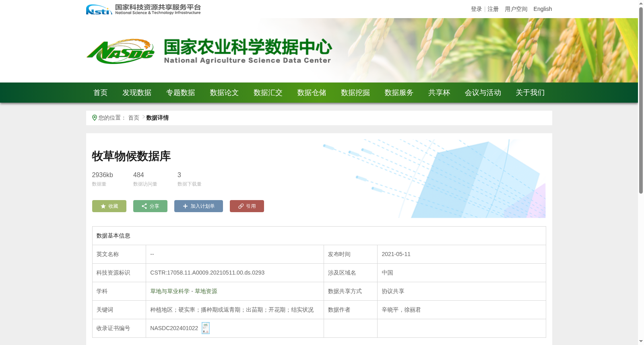Screen dimensions: 644x345
Task: Click the NASDC202401022 certificate number
Action: [x=174, y=328]
